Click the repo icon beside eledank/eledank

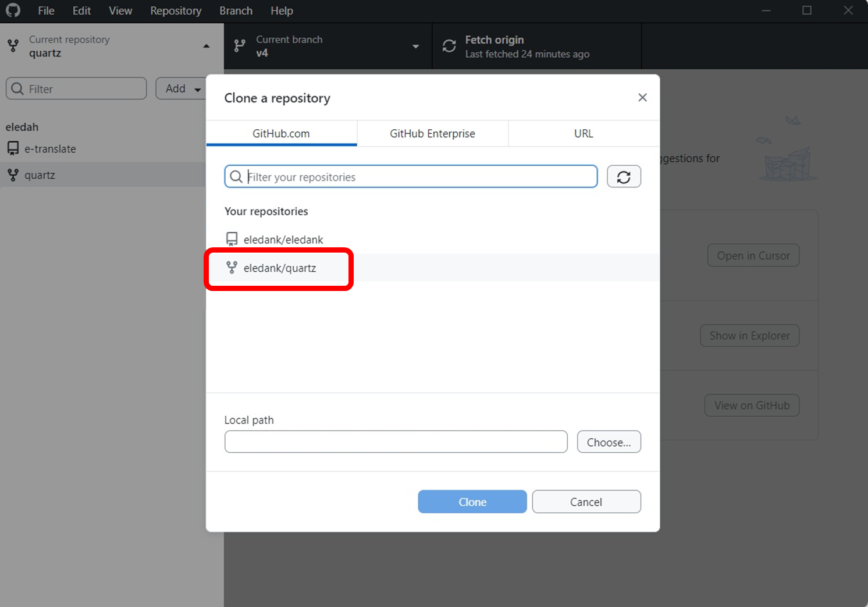click(232, 239)
